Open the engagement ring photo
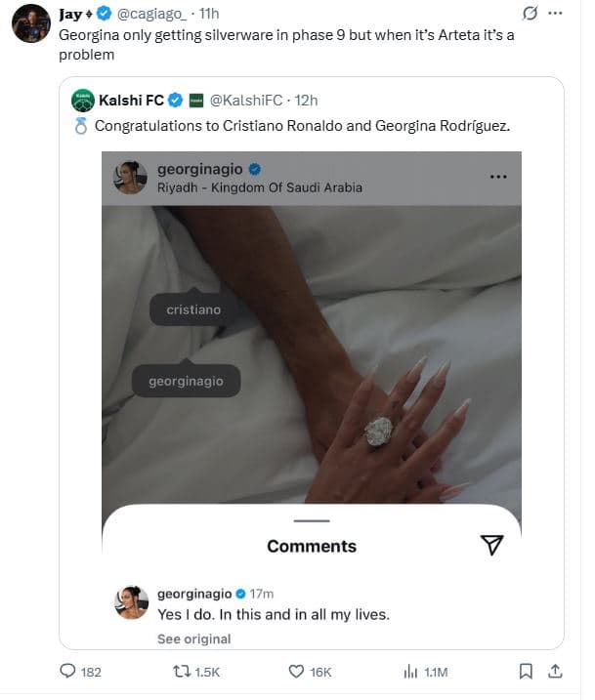This screenshot has height=700, width=595. click(x=379, y=430)
